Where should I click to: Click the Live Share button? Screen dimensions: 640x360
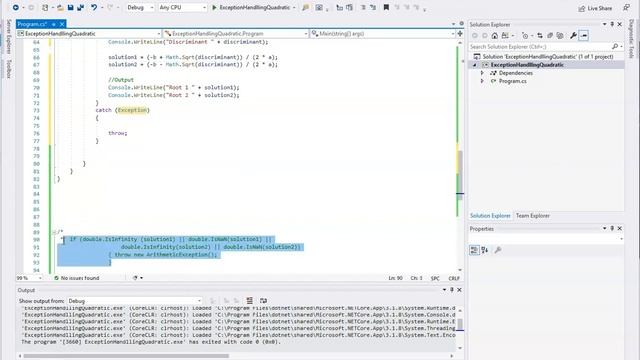tap(595, 8)
